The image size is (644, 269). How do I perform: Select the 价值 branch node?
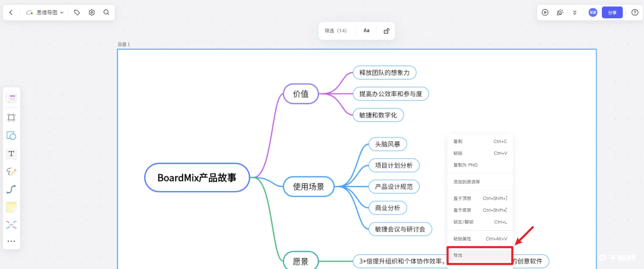(301, 94)
